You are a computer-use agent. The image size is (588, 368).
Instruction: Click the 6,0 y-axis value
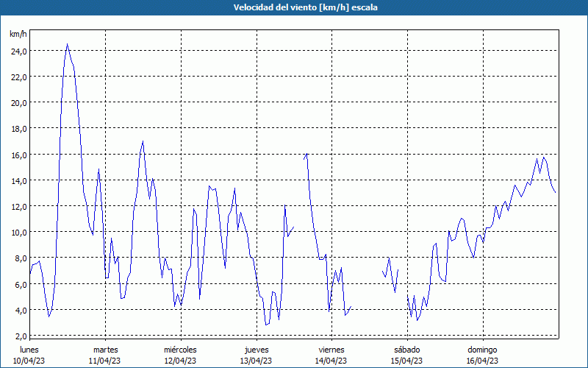21,284
